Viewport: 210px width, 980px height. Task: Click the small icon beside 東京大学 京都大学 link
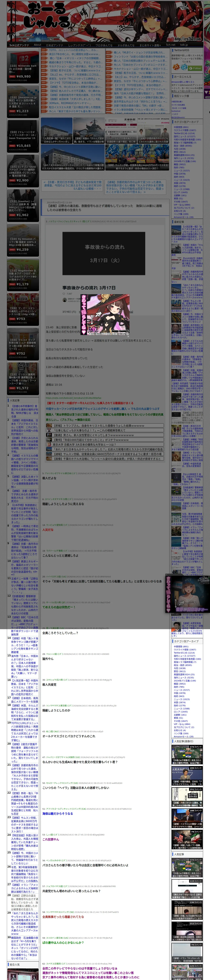tap(49, 444)
